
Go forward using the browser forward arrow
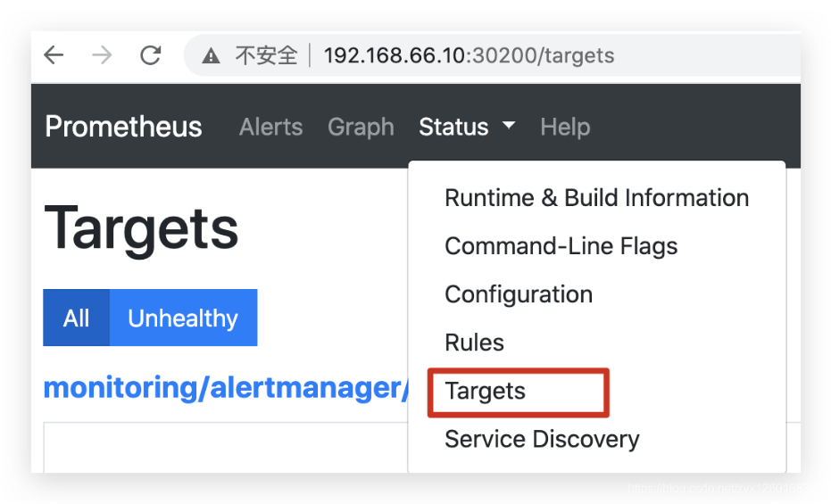click(102, 55)
